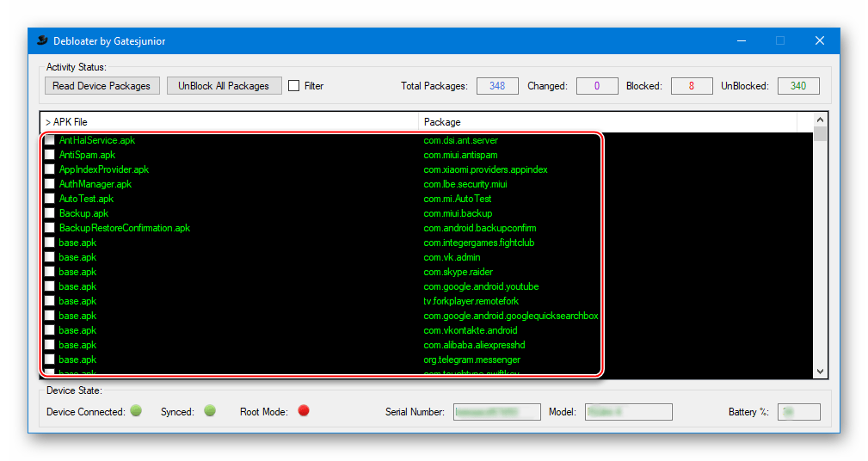The image size is (868, 461).
Task: Check the box for com.vk.admin
Action: (50, 257)
